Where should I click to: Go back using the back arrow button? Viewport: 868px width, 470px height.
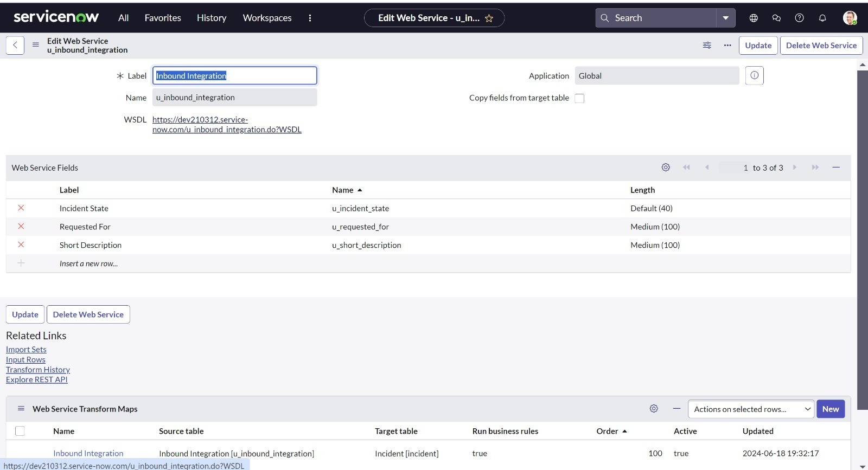pyautogui.click(x=15, y=45)
